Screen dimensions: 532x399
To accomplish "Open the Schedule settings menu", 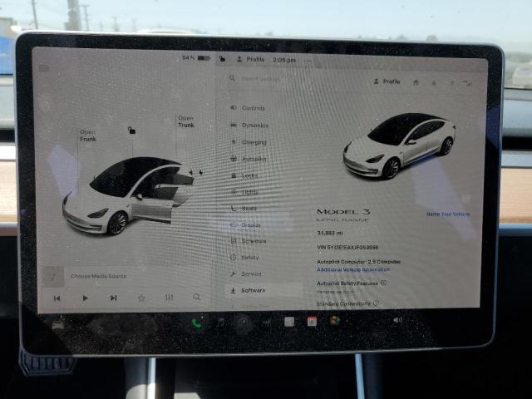I will tap(249, 241).
